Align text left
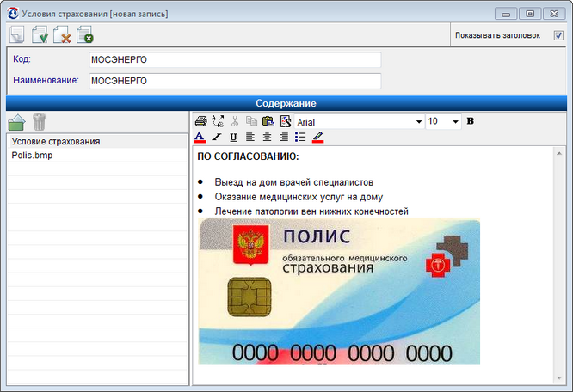The height and width of the screenshot is (392, 573). 250,137
